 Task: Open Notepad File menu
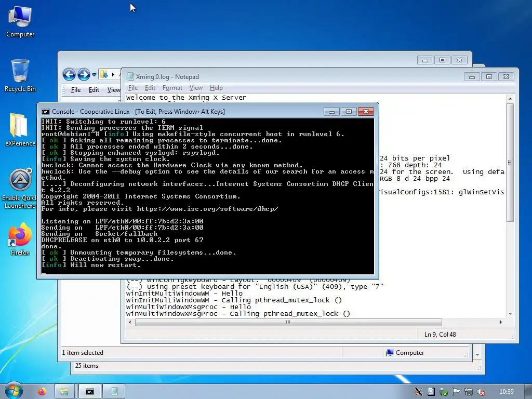point(132,88)
